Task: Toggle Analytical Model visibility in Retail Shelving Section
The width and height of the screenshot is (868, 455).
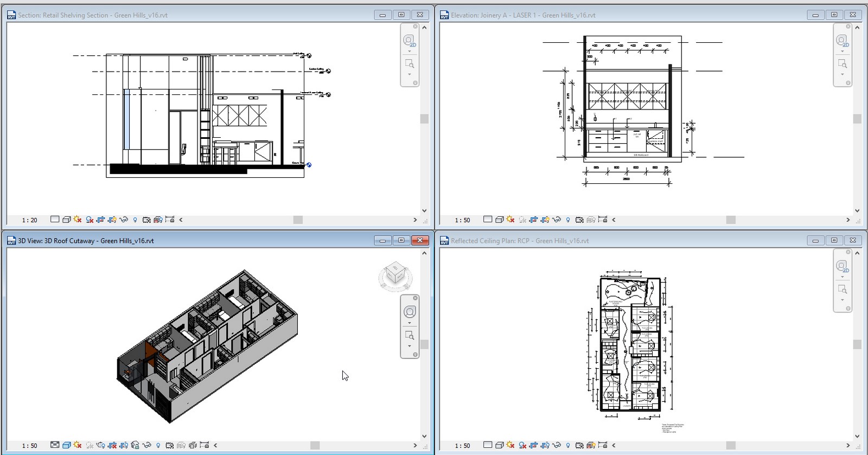Action: pos(158,220)
